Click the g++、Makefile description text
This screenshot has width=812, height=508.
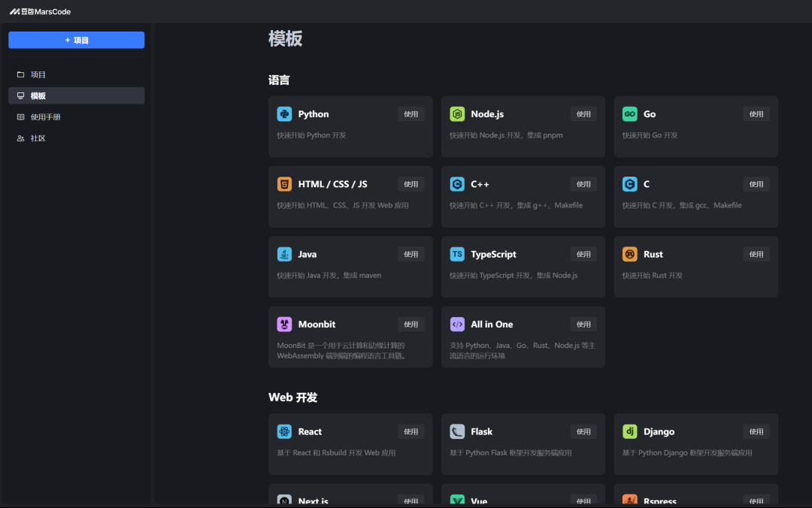coord(516,205)
